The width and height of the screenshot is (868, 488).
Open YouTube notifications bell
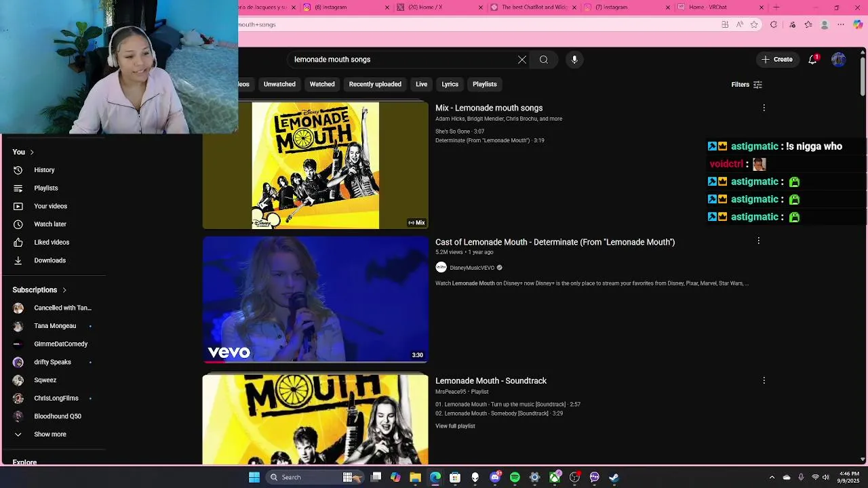812,60
